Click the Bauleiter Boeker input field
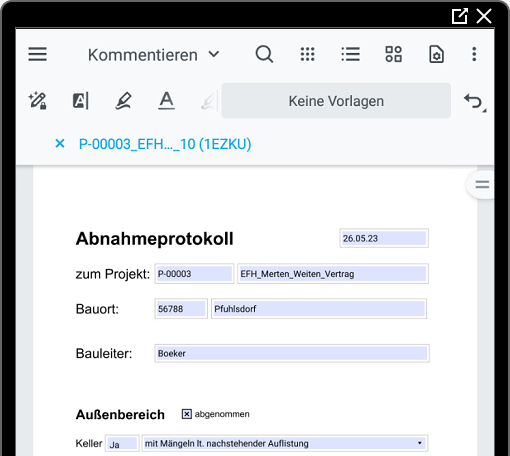 pyautogui.click(x=292, y=353)
